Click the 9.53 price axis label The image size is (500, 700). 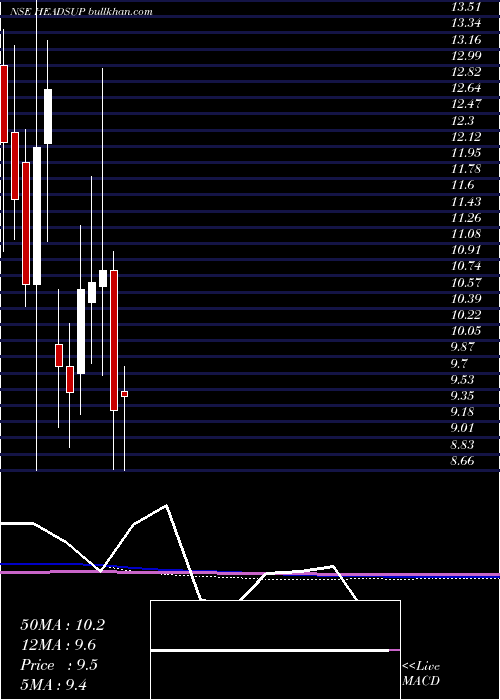pos(462,379)
